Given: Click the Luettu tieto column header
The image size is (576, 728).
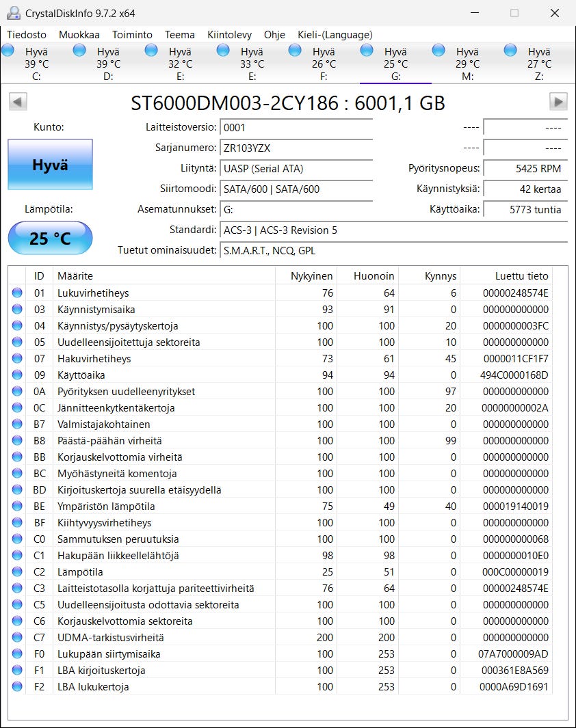Looking at the screenshot, I should point(506,275).
